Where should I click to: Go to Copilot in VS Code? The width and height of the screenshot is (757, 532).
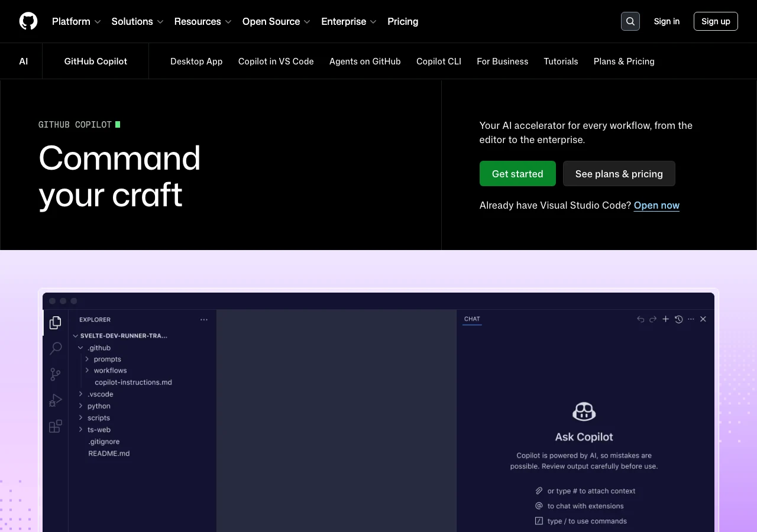click(276, 61)
